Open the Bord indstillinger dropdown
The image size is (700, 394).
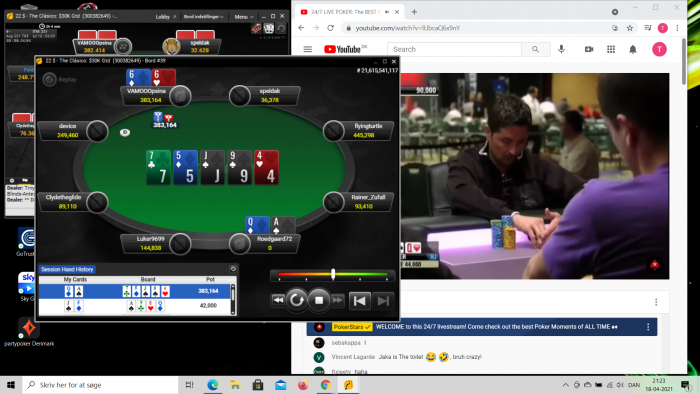point(204,17)
